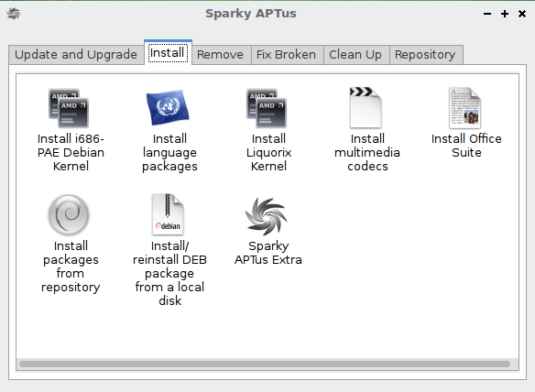
Task: Click the "Install Office Suite" label text
Action: tap(466, 146)
